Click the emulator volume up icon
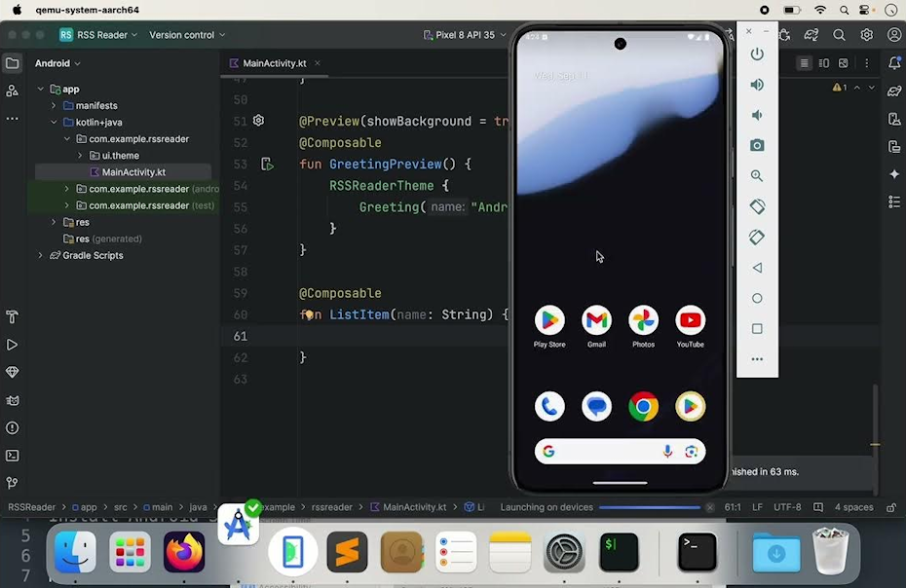This screenshot has width=906, height=588. (x=757, y=85)
